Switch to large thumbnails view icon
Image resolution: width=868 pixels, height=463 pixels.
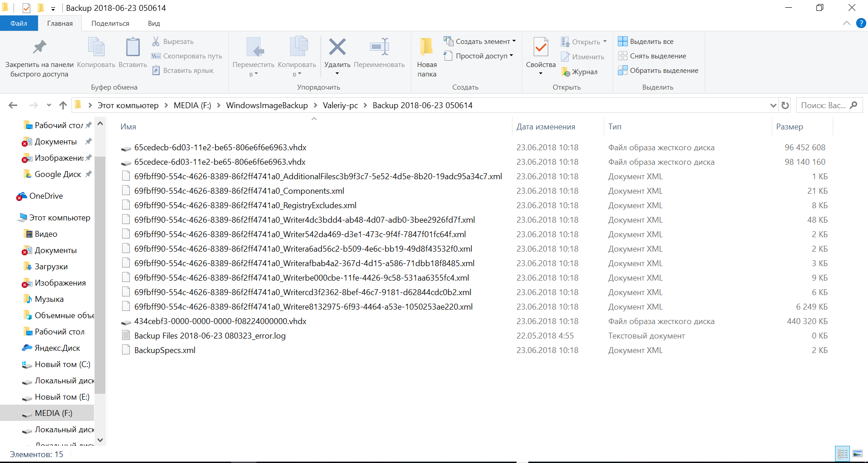[857, 453]
